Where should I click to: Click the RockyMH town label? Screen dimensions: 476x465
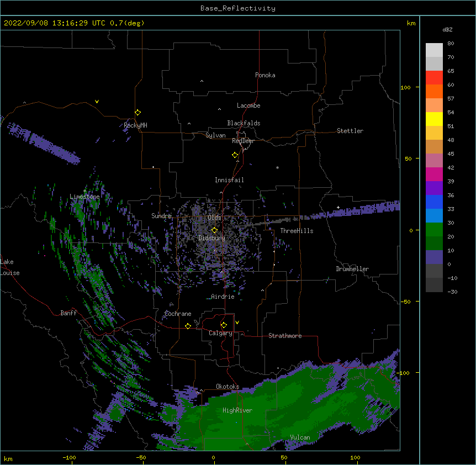coord(135,125)
